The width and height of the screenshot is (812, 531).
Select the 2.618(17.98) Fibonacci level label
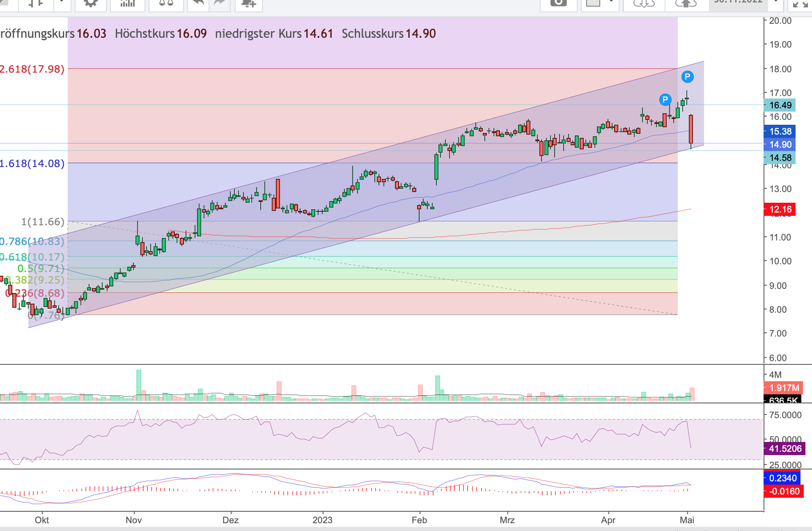pos(32,69)
